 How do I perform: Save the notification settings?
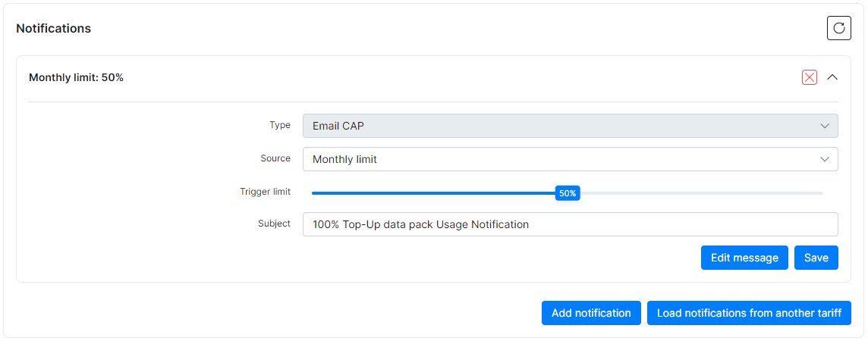click(x=816, y=258)
